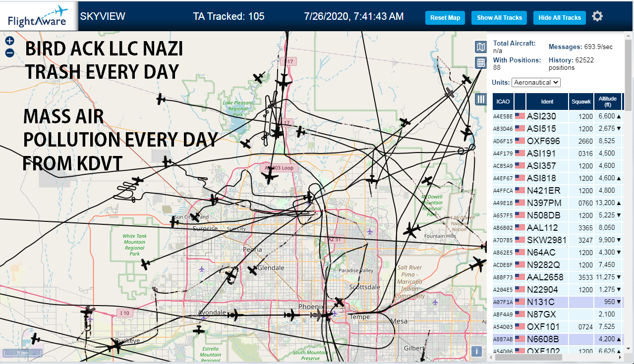Sort by Altitude (ft) column
This screenshot has width=634, height=364.
[x=607, y=102]
